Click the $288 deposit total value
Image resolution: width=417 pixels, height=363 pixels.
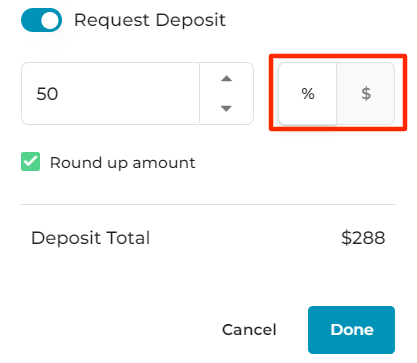click(363, 238)
